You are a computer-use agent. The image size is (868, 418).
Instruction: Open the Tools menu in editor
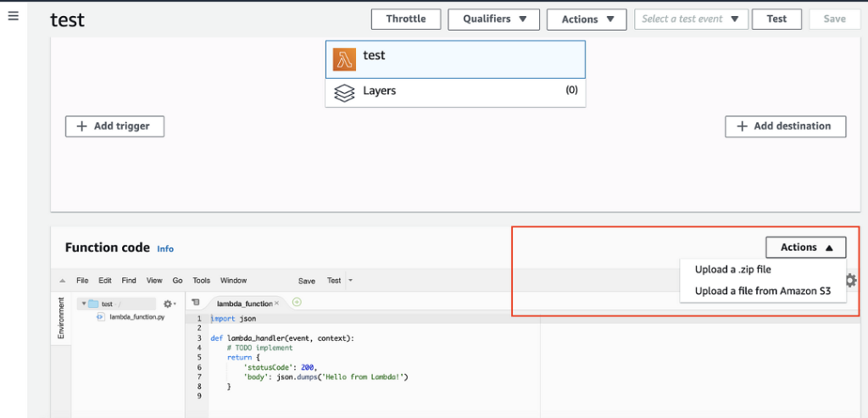(201, 281)
